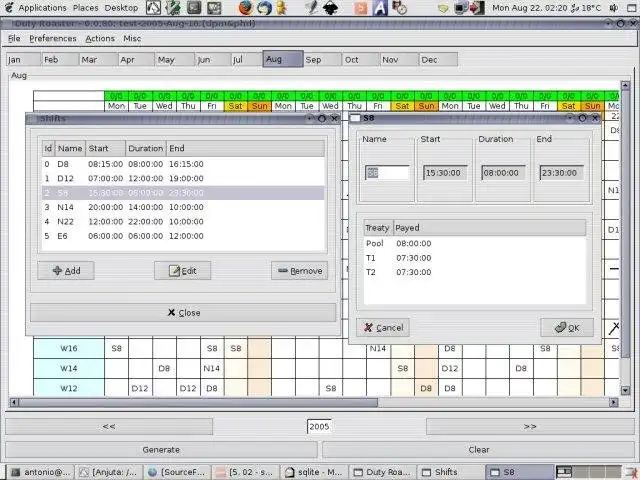
Task: Click horizontal scrollbar left arrow of roster
Action: [14, 403]
